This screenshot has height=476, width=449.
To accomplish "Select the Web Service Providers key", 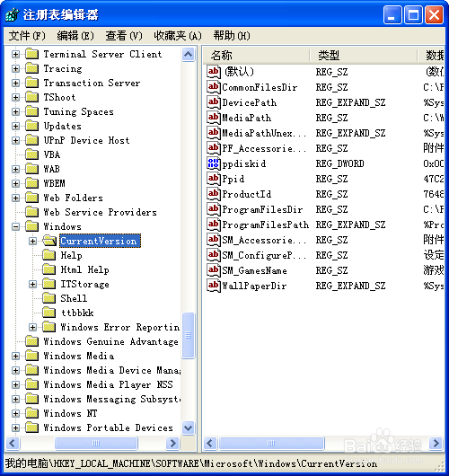I will pyautogui.click(x=101, y=212).
